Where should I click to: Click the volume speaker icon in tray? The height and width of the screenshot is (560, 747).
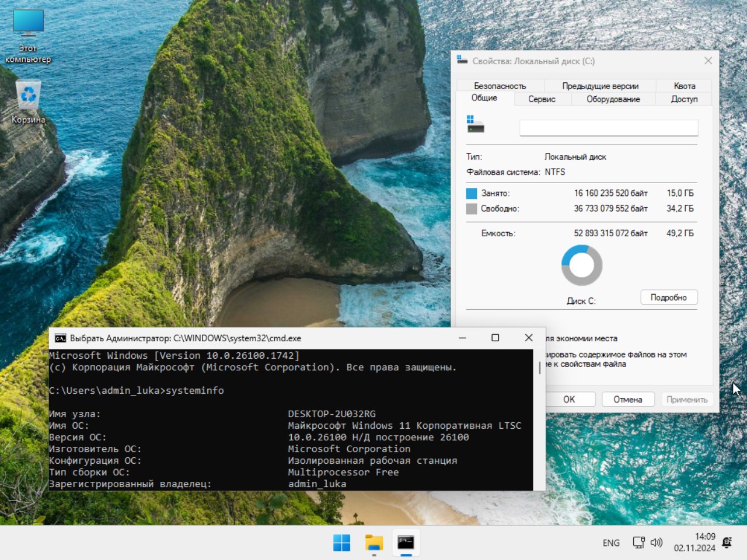point(657,542)
